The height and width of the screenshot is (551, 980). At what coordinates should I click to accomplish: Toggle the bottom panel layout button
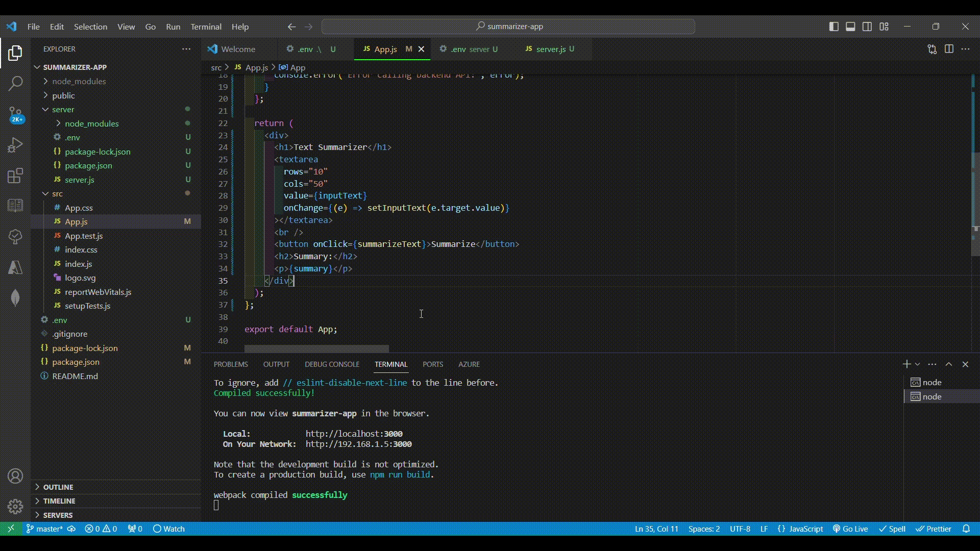tap(850, 27)
